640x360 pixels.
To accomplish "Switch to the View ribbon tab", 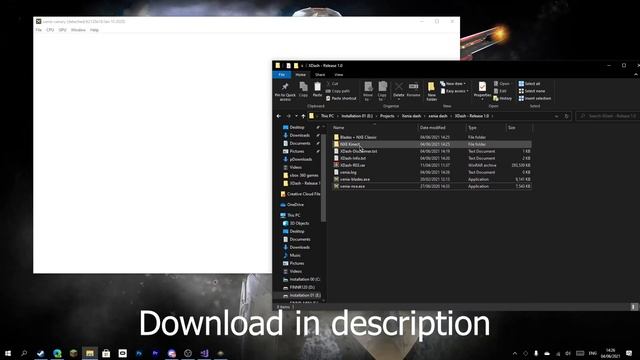I will [x=339, y=75].
